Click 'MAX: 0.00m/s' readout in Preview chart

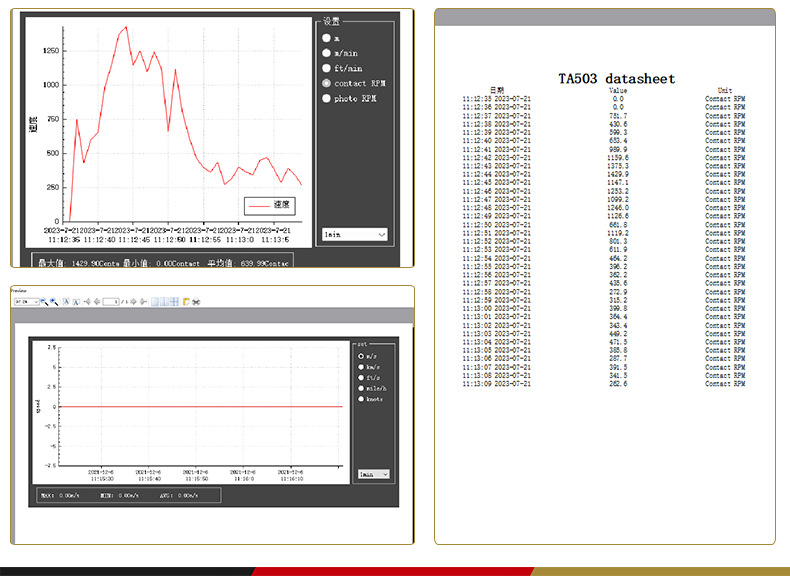60,495
